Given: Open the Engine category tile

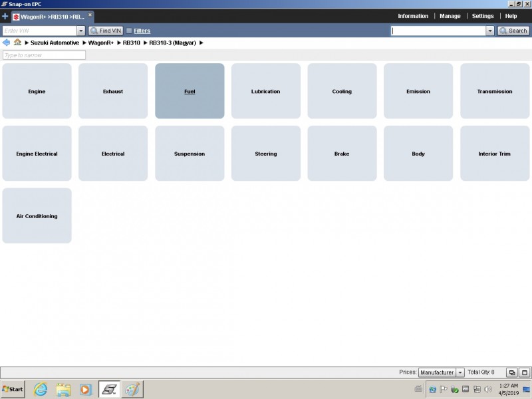Looking at the screenshot, I should tap(37, 91).
